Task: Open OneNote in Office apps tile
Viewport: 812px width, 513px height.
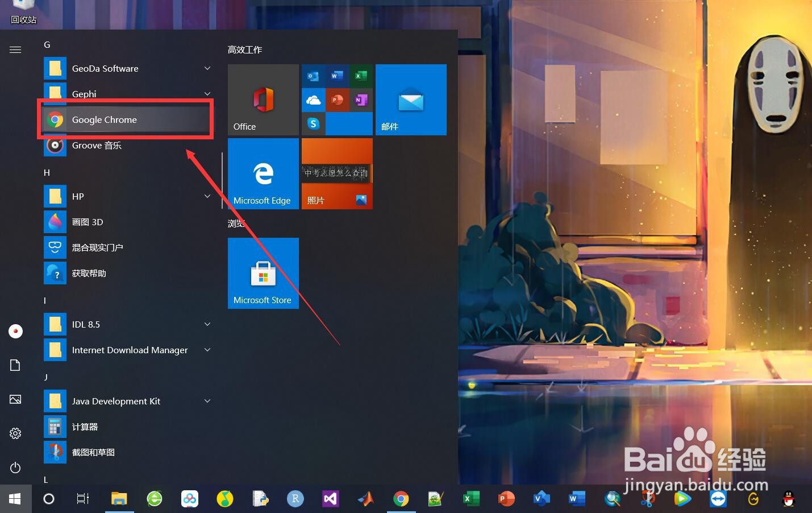Action: (x=361, y=100)
